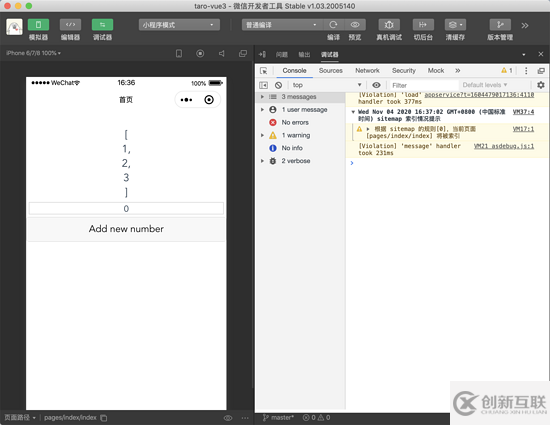Click the real device debug (真机调试) icon

[389, 25]
